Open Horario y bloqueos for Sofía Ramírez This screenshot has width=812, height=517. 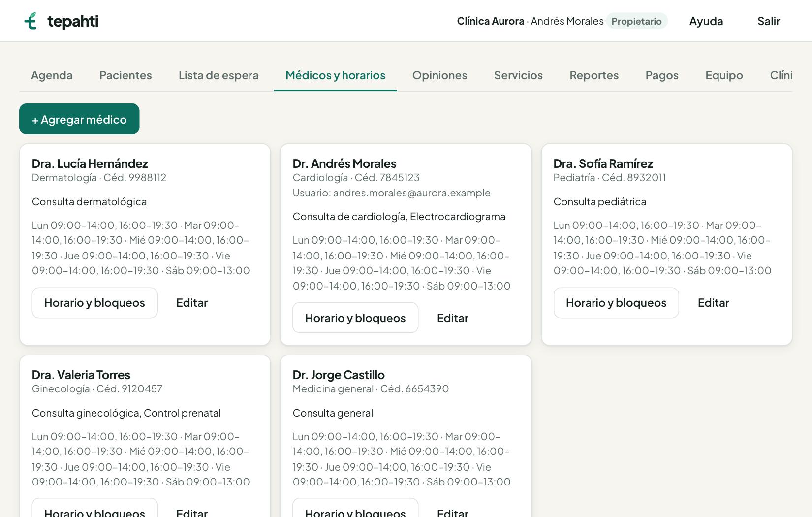pos(616,303)
